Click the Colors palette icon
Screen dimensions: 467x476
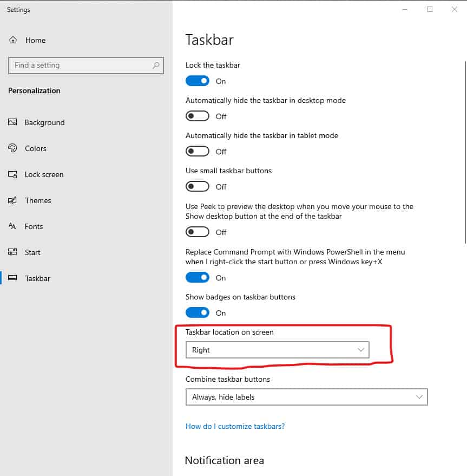point(12,148)
